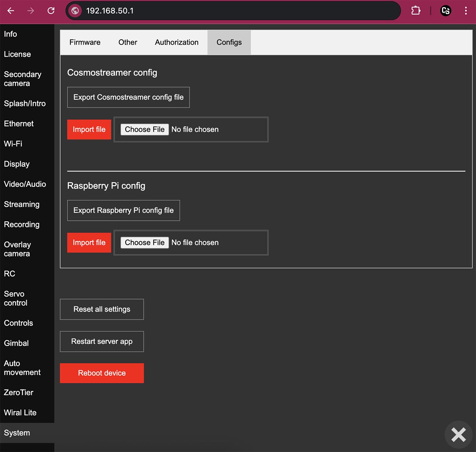The height and width of the screenshot is (452, 476).
Task: Open the Authorization tab
Action: point(177,42)
